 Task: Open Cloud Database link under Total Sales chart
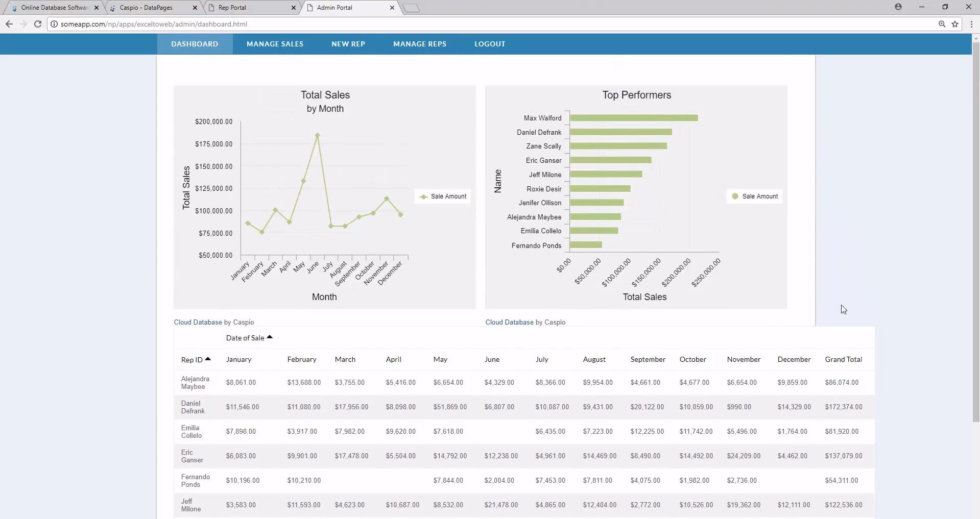198,322
